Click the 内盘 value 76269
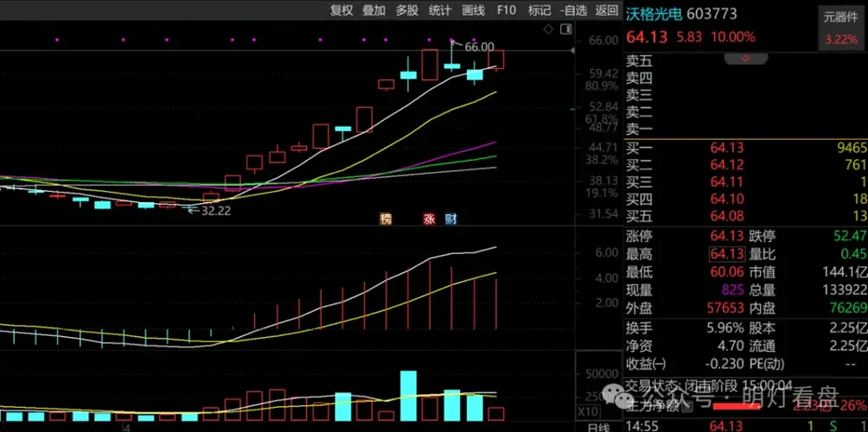This screenshot has width=868, height=432. [850, 308]
